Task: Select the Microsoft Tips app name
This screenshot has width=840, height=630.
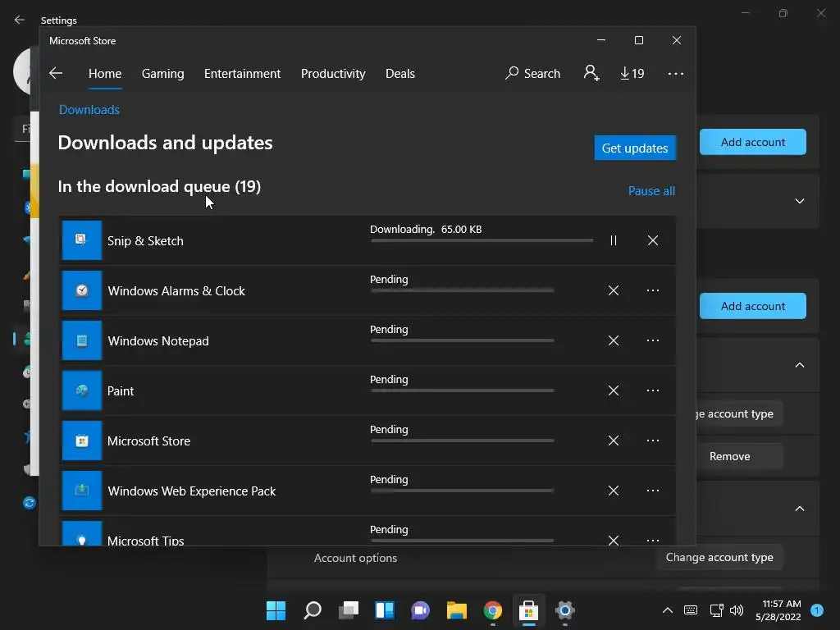Action: click(146, 540)
